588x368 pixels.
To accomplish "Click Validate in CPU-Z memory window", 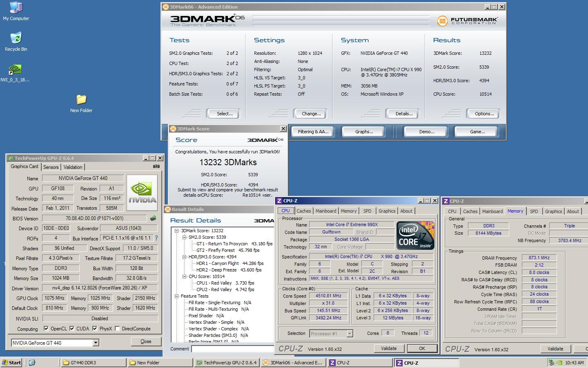I will point(555,349).
